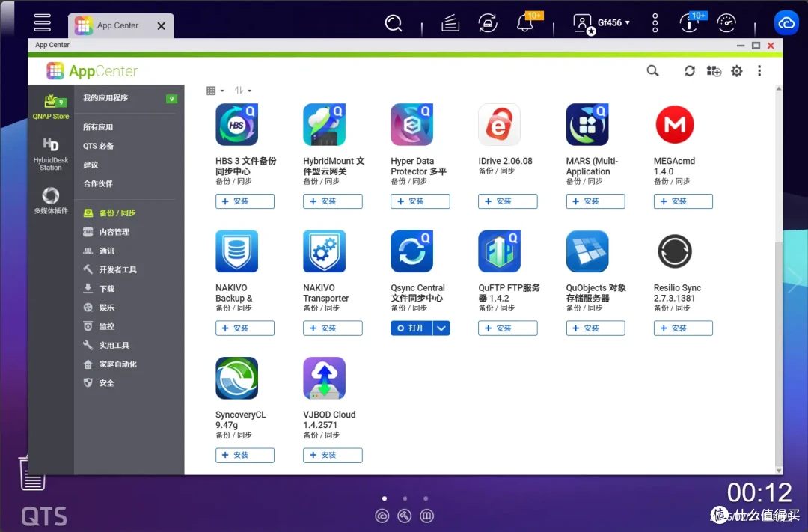Open event notifications bell icon

click(x=525, y=23)
